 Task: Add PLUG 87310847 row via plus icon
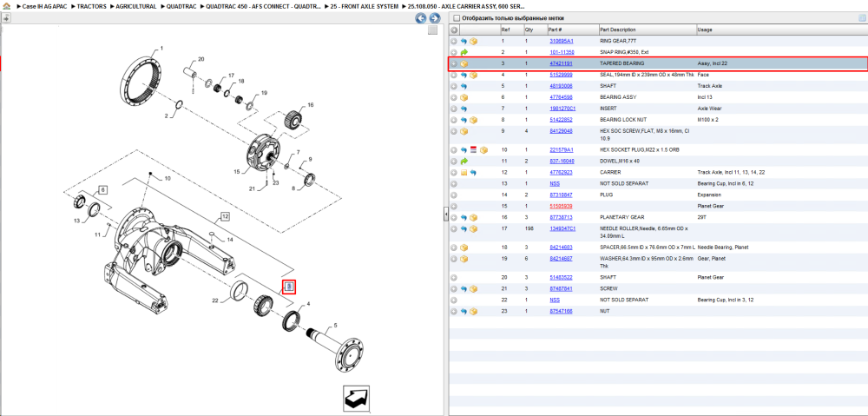point(454,195)
